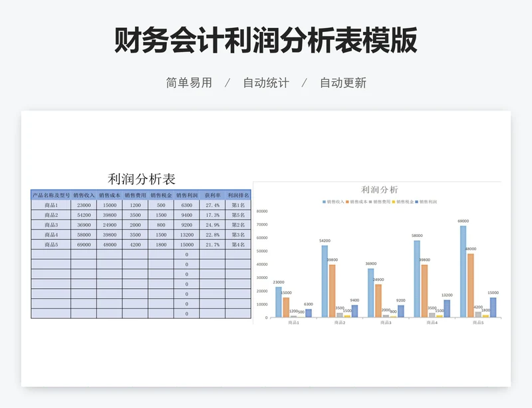Click the 销售成本 legend color swatch

(x=347, y=202)
